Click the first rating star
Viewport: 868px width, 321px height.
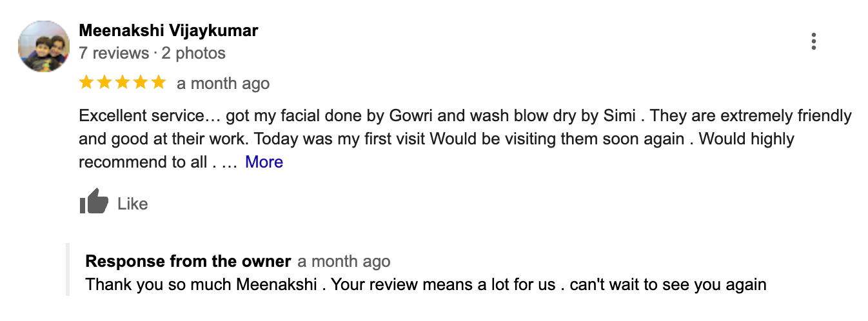pos(86,83)
